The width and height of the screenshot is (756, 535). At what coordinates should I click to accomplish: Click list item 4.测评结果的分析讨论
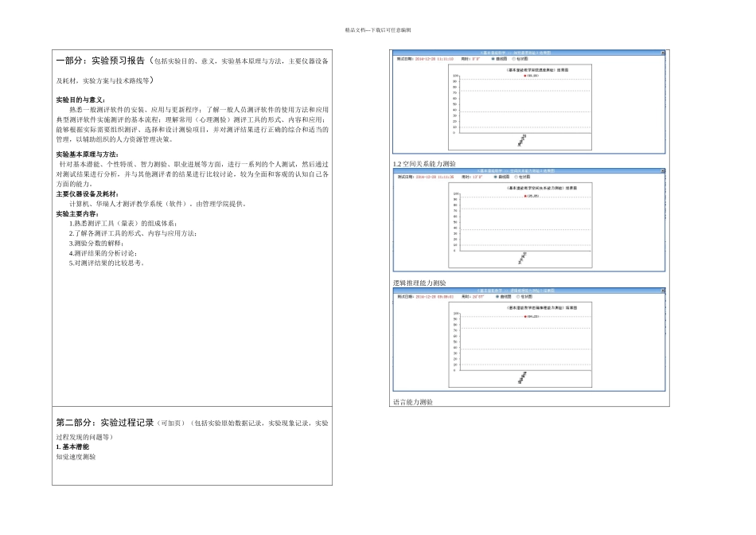pyautogui.click(x=103, y=253)
